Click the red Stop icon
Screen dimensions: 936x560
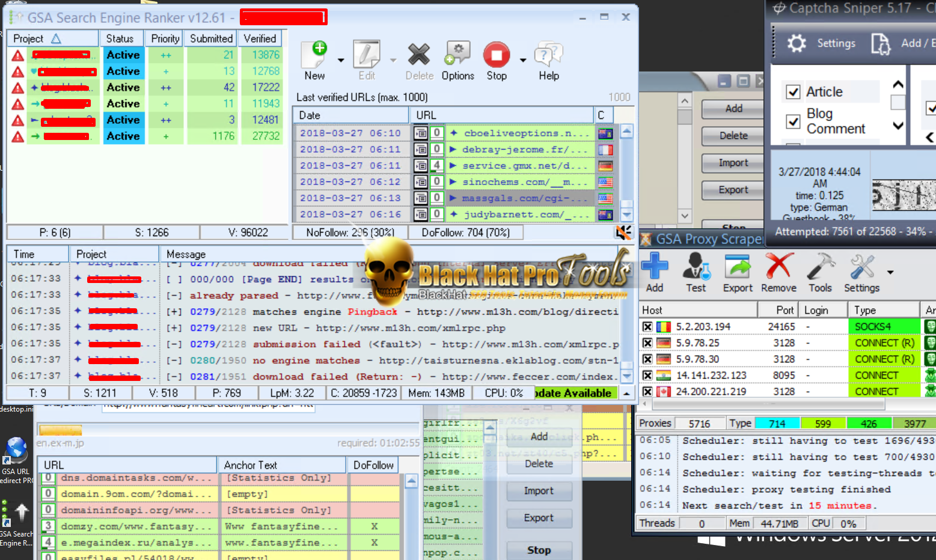[497, 55]
